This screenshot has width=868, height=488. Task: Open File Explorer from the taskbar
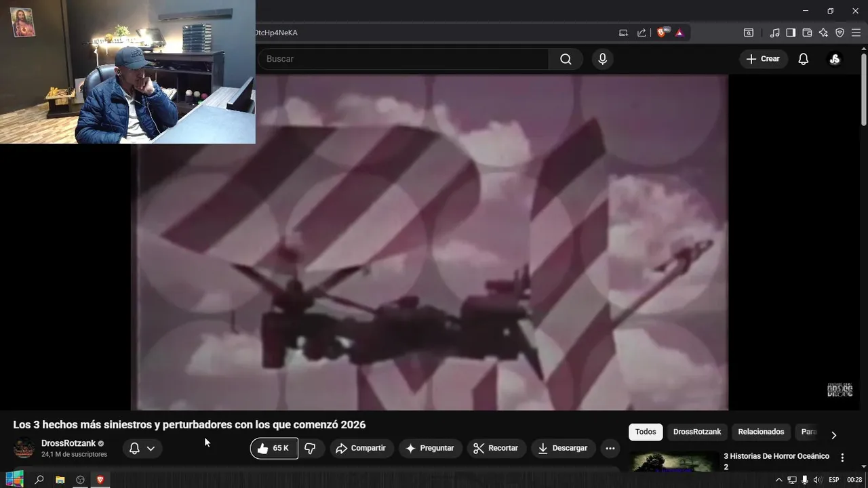tap(60, 480)
